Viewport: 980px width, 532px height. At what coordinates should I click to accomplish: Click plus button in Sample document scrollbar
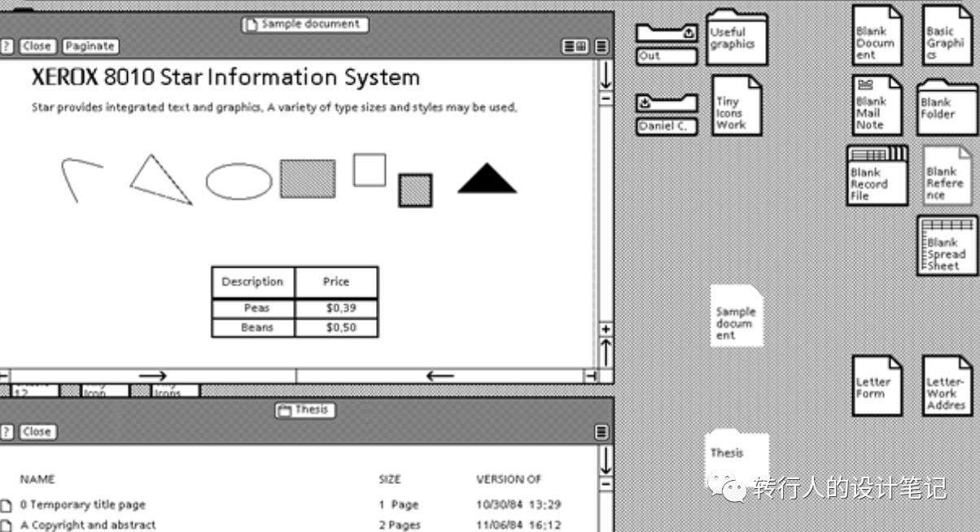click(606, 329)
